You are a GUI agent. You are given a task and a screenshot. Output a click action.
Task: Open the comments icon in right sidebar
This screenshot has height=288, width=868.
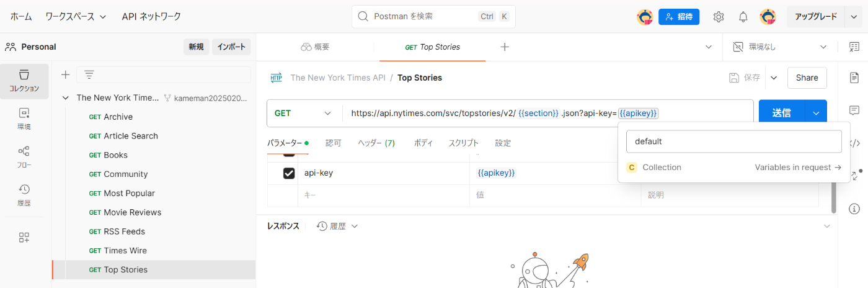click(x=854, y=110)
